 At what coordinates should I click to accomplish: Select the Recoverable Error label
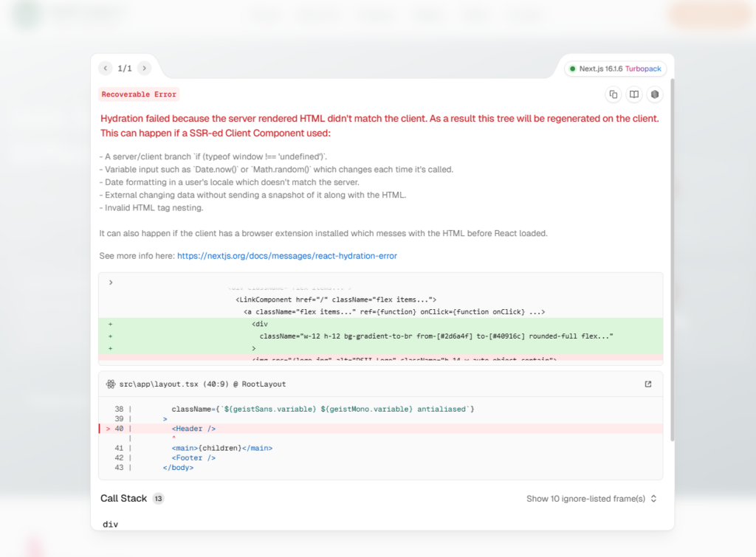pos(139,94)
